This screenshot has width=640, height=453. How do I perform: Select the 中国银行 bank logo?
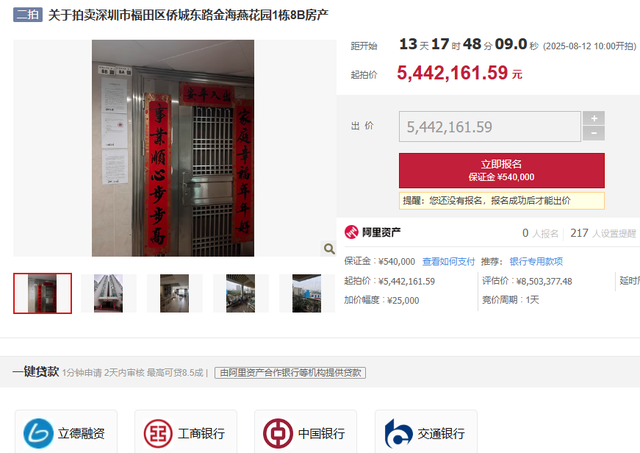tap(278, 433)
